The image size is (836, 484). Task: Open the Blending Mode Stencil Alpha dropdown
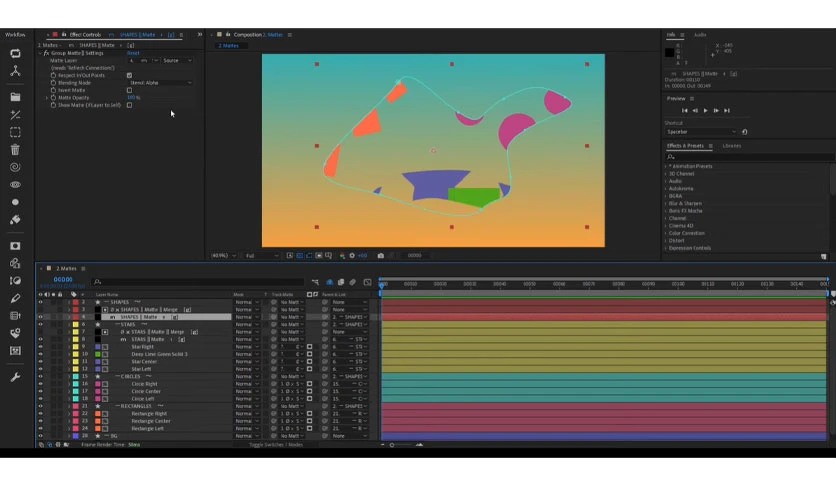(x=160, y=83)
